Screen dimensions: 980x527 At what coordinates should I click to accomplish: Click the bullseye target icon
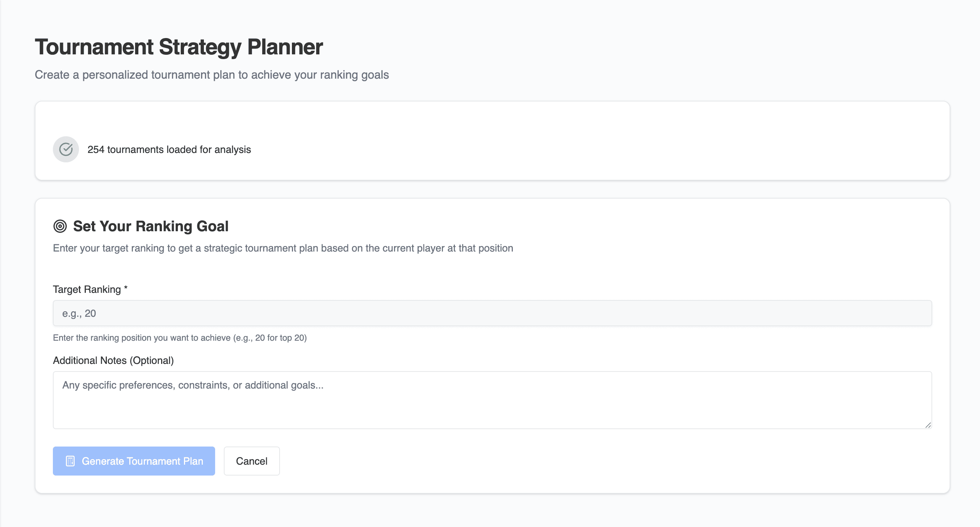60,226
